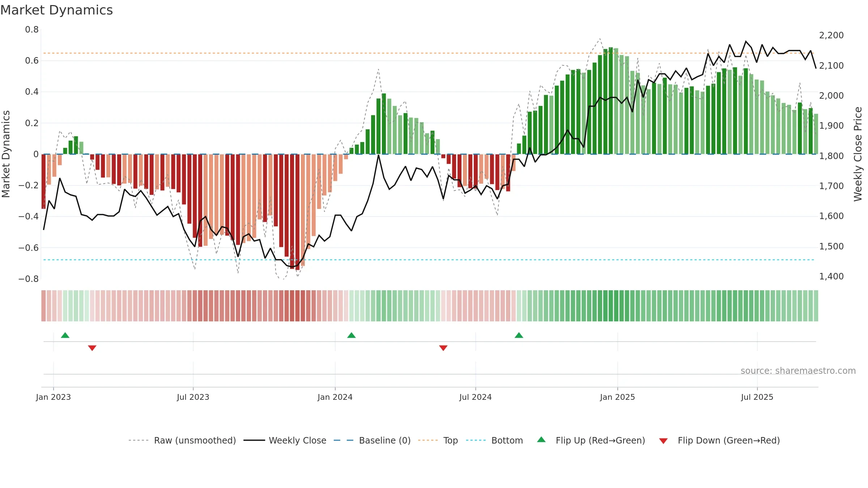Toggle the Raw (unsmoothed) legend entry
Image resolution: width=868 pixels, height=488 pixels.
click(182, 440)
